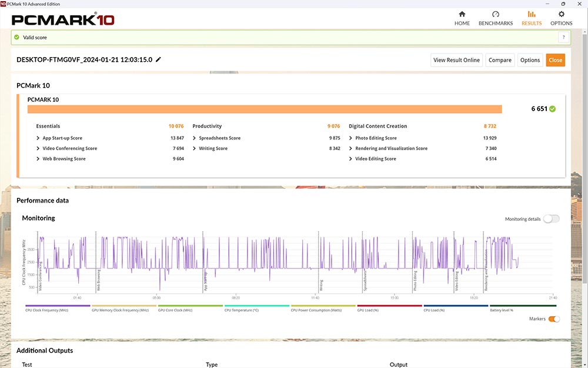Click the green checkmark beside score 6 651
Screen dimensions: 588x368
coord(552,109)
